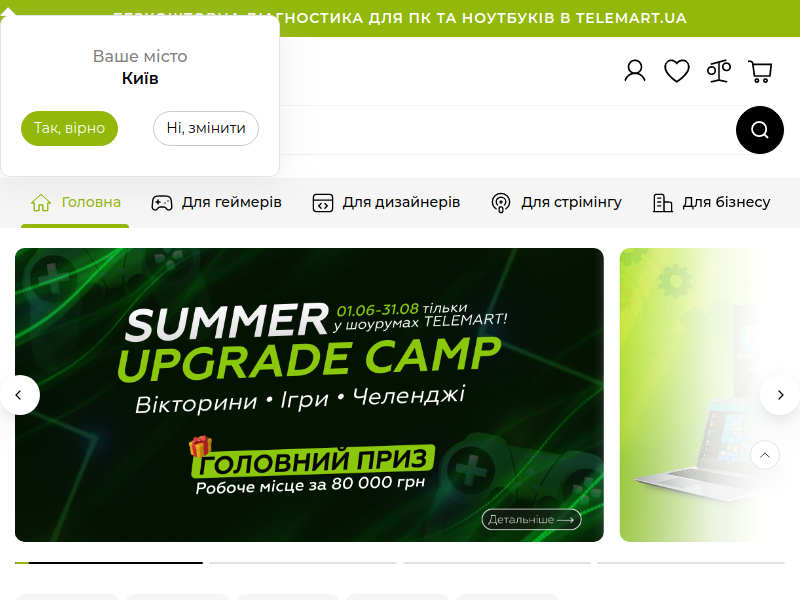Jump to the fourth carousel slide indicator
This screenshot has height=600, width=800.
pos(691,563)
